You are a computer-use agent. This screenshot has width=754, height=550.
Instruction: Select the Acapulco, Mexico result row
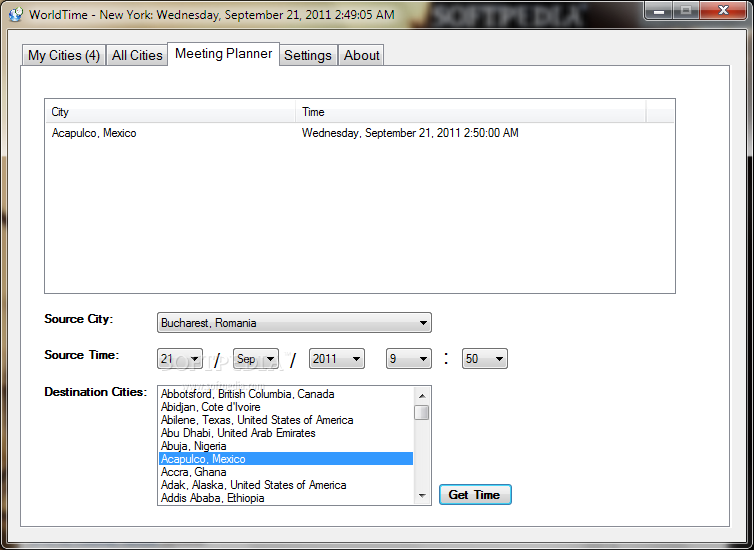(x=360, y=133)
